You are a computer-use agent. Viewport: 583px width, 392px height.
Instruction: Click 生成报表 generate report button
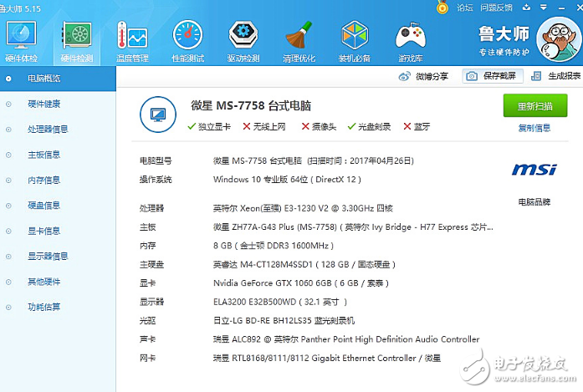point(556,76)
